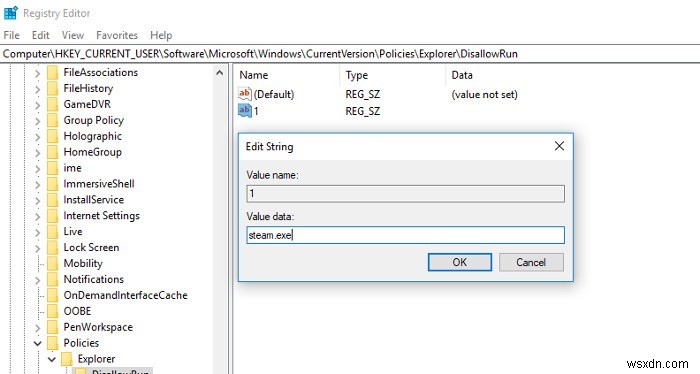The image size is (700, 374).
Task: Select Policies folder icon
Action: point(53,343)
